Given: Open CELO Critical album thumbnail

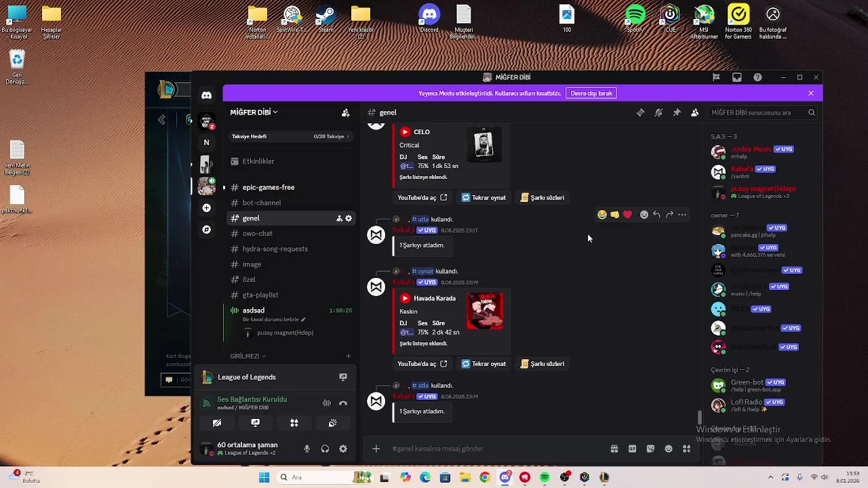Looking at the screenshot, I should pyautogui.click(x=484, y=144).
